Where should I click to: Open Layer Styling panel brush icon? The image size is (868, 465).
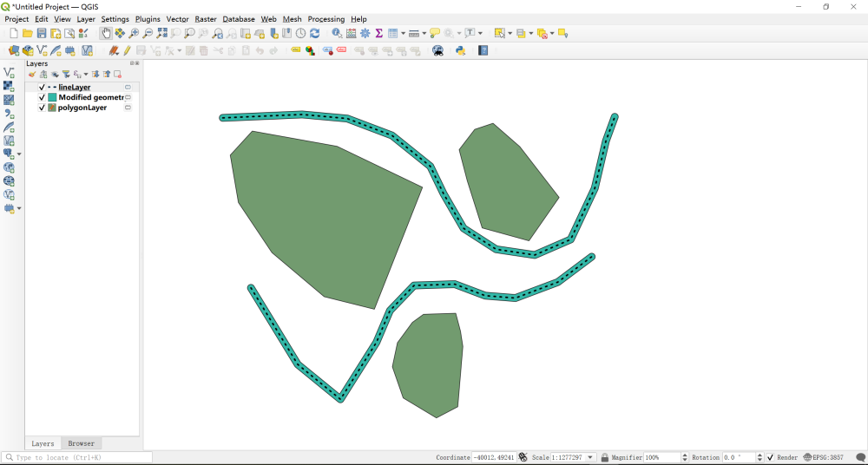(32, 75)
